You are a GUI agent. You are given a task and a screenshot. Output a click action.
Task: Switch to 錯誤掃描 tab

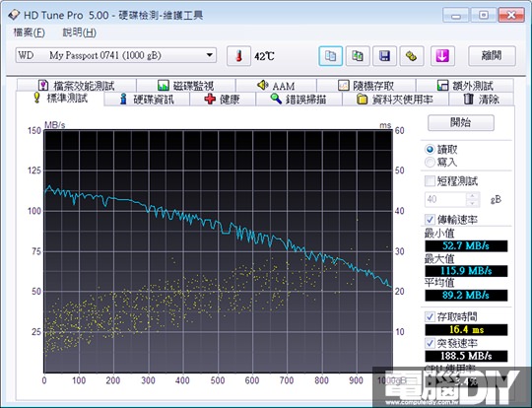point(299,100)
